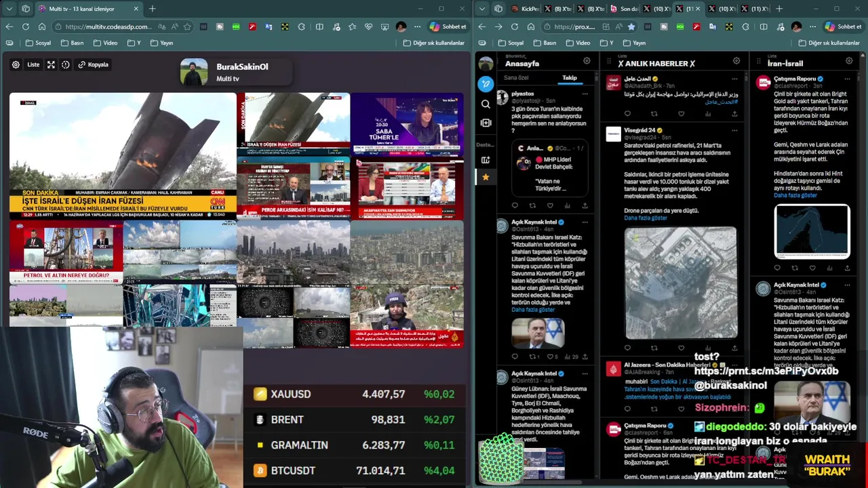
Task: Click star icon in X Pro sidebar
Action: point(486,177)
